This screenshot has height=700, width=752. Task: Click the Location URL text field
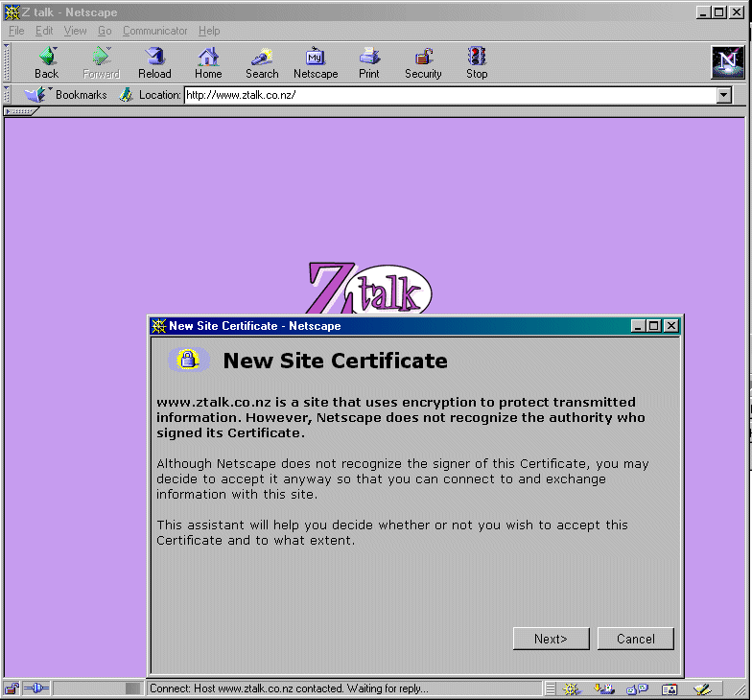tap(449, 95)
